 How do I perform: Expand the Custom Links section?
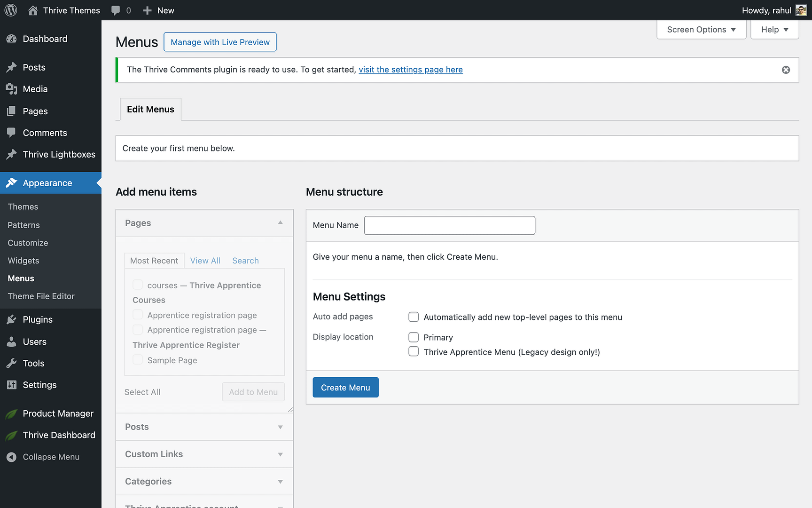point(281,454)
